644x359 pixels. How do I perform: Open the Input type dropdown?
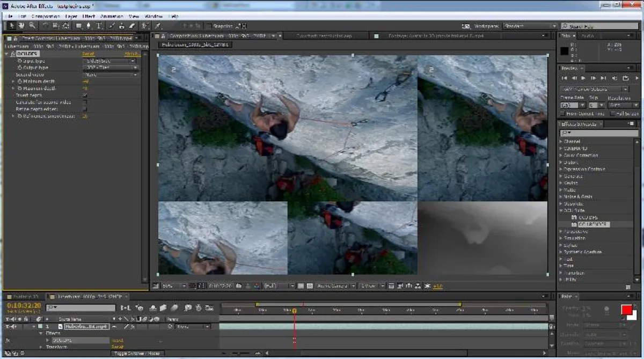pyautogui.click(x=110, y=61)
